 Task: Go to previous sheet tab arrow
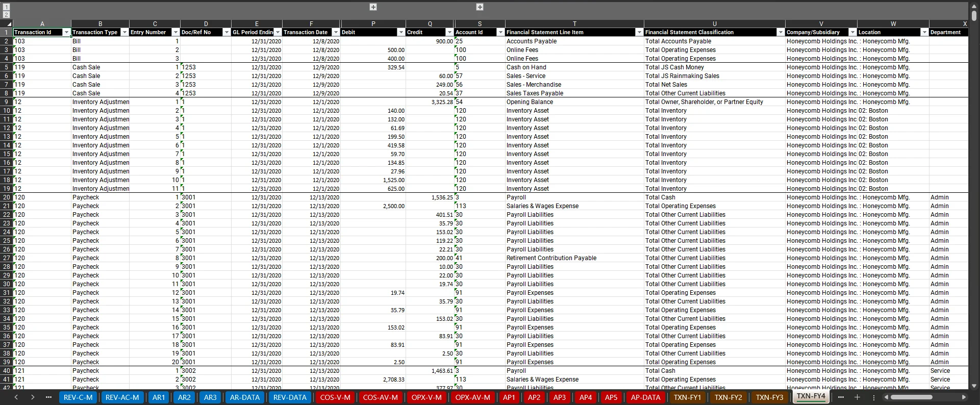16,397
